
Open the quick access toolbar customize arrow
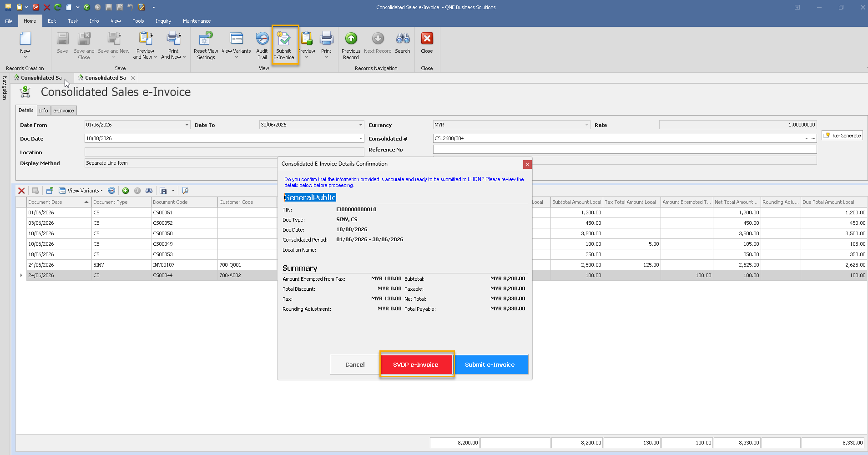click(154, 7)
